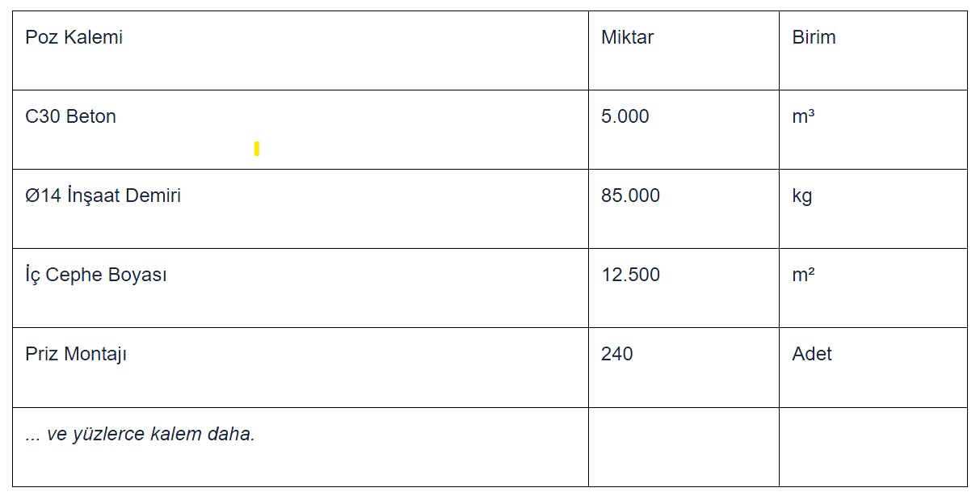
Task: Select the 'C30 Beton' cell
Action: (x=71, y=116)
